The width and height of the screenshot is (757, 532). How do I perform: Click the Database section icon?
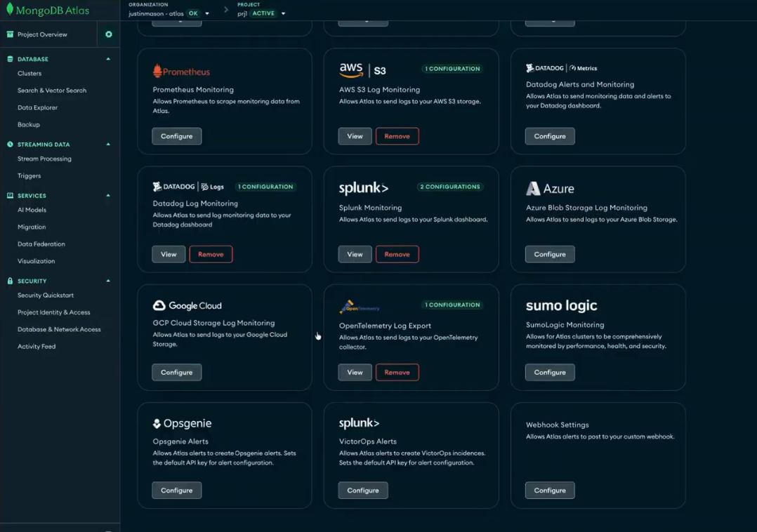click(10, 59)
